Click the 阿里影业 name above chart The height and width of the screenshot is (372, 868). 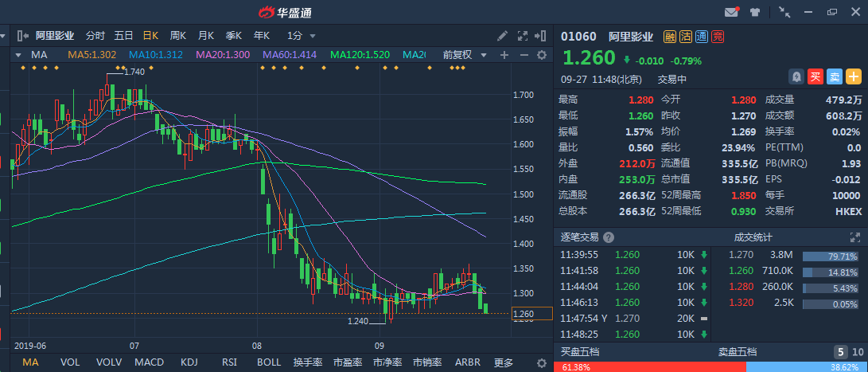tap(55, 36)
